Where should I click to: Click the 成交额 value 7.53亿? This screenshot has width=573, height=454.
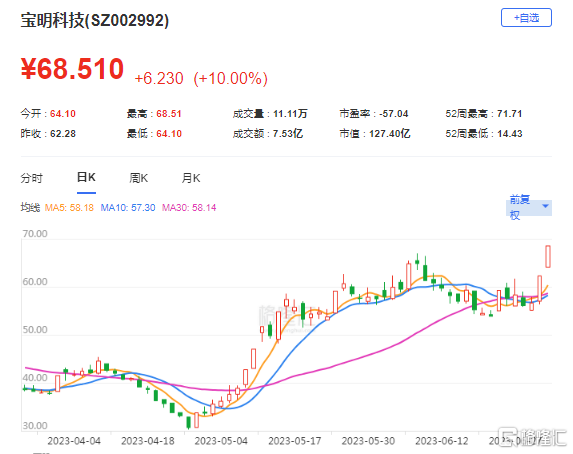[288, 133]
